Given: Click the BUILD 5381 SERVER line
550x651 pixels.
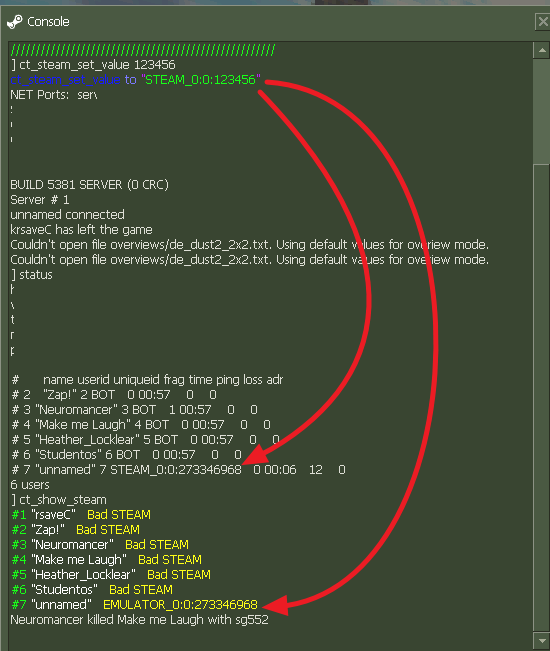Looking at the screenshot, I should pos(89,184).
